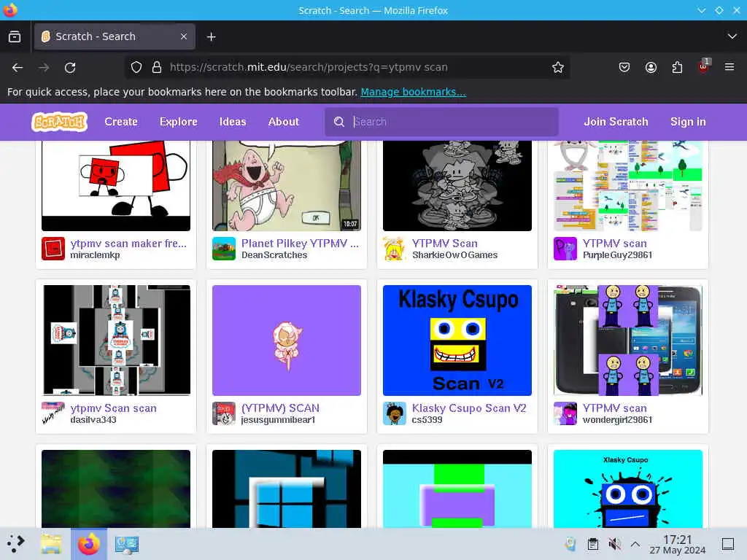Image resolution: width=747 pixels, height=560 pixels.
Task: Open SharkieOwOGames user avatar
Action: 395,249
